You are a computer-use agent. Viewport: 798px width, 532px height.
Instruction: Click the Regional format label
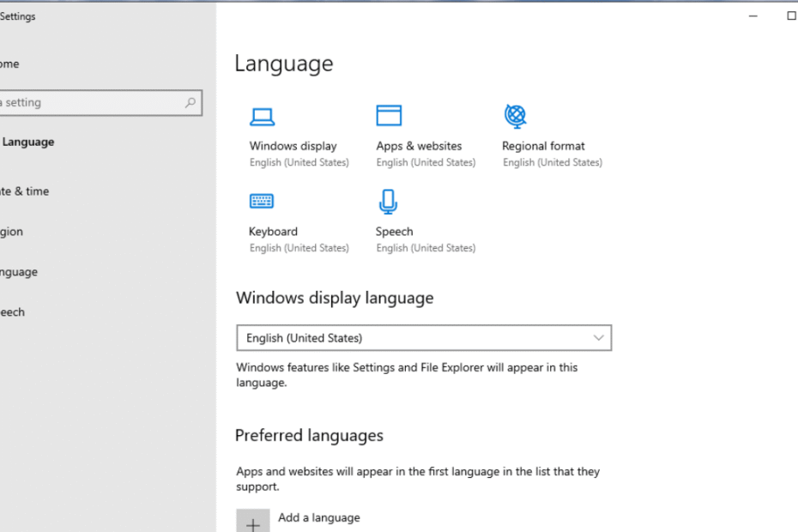tap(543, 146)
